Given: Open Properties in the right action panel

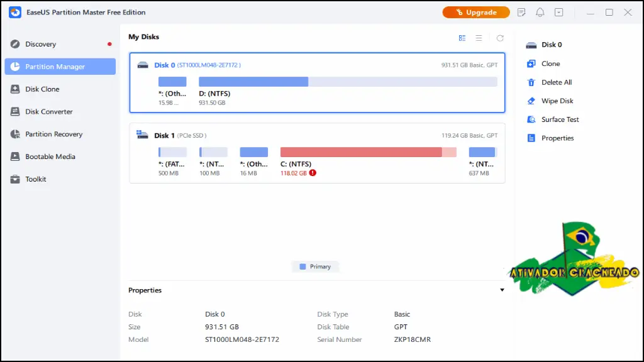Looking at the screenshot, I should pos(550,138).
